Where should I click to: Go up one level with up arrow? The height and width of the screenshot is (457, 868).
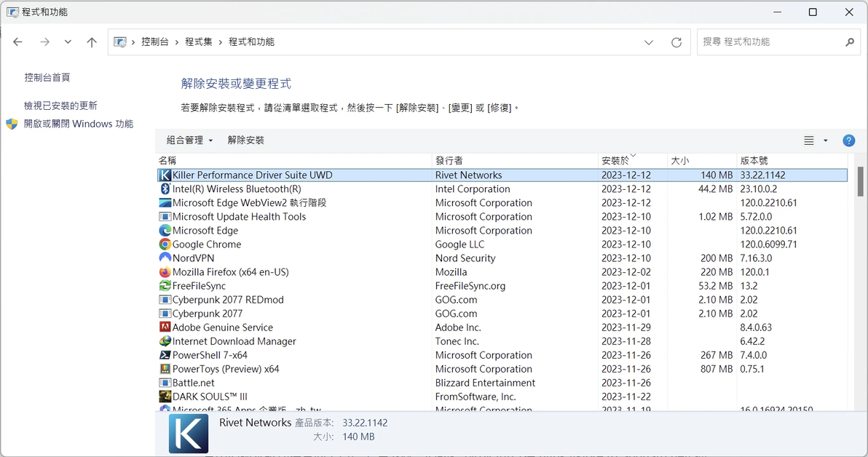click(x=92, y=42)
